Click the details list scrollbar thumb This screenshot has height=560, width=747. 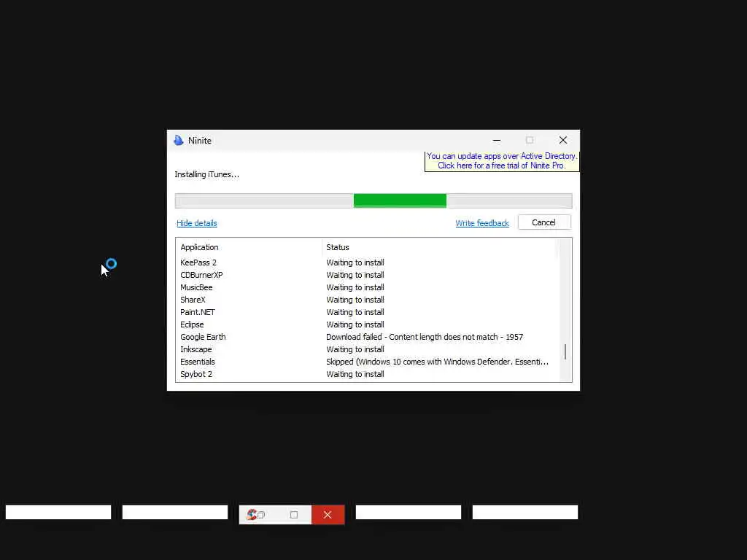point(565,352)
